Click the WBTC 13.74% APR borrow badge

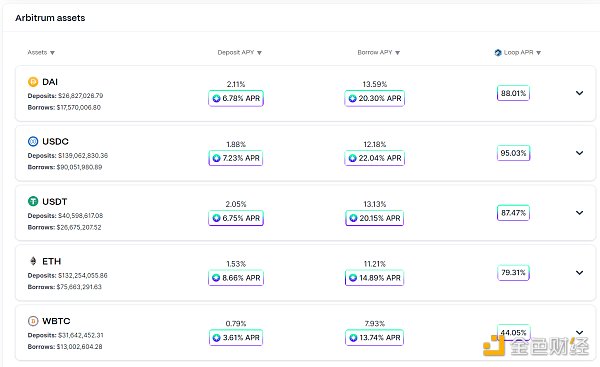click(x=375, y=338)
